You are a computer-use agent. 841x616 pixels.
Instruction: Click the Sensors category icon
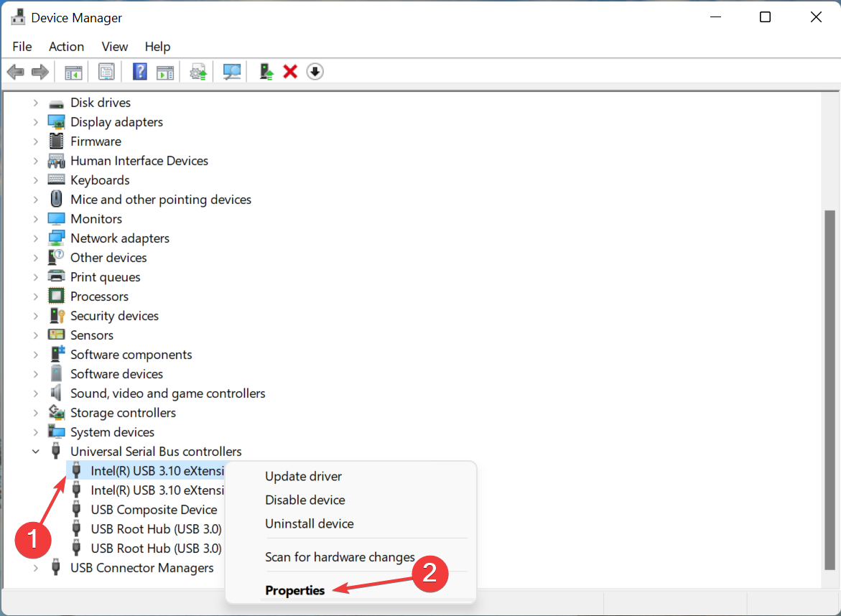tap(56, 335)
